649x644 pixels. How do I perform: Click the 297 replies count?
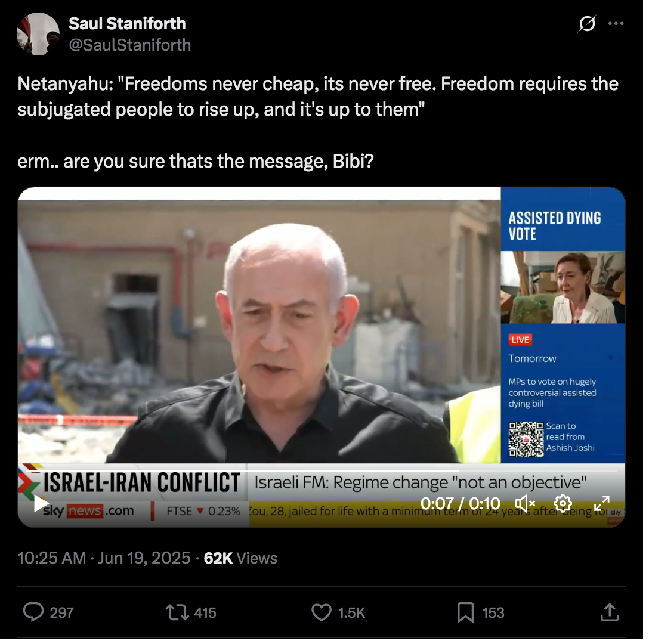pyautogui.click(x=61, y=612)
